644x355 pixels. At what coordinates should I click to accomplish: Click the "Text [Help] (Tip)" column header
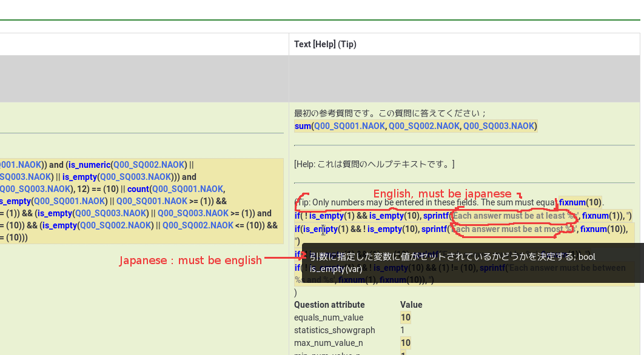pos(325,44)
